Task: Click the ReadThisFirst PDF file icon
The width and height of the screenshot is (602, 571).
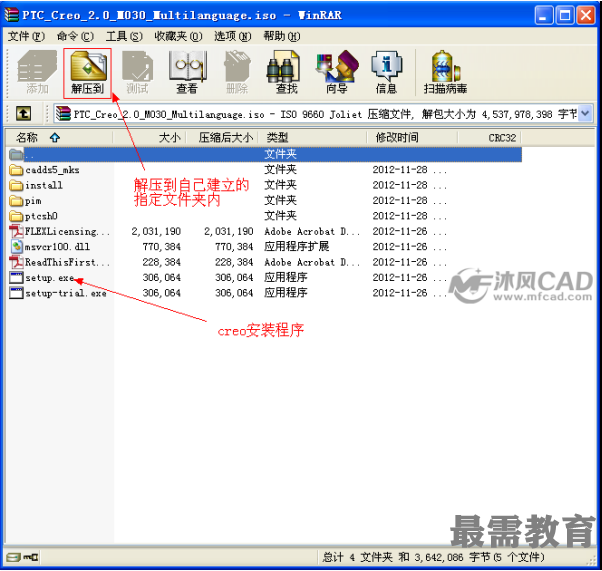Action: point(16,262)
